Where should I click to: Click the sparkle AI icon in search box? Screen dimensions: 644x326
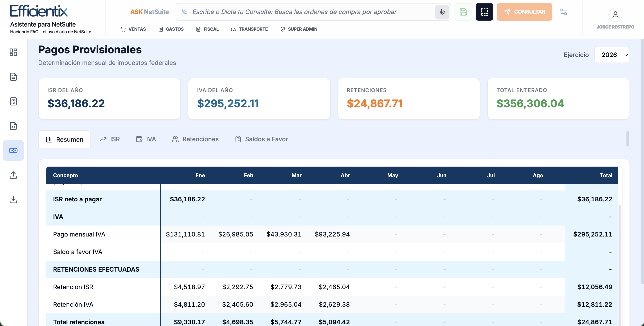tap(184, 12)
